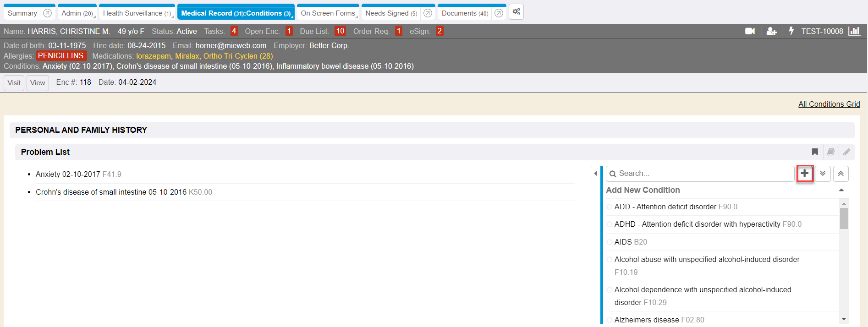Click the condition list scrollbar thumb
This screenshot has height=327, width=868.
tap(844, 218)
